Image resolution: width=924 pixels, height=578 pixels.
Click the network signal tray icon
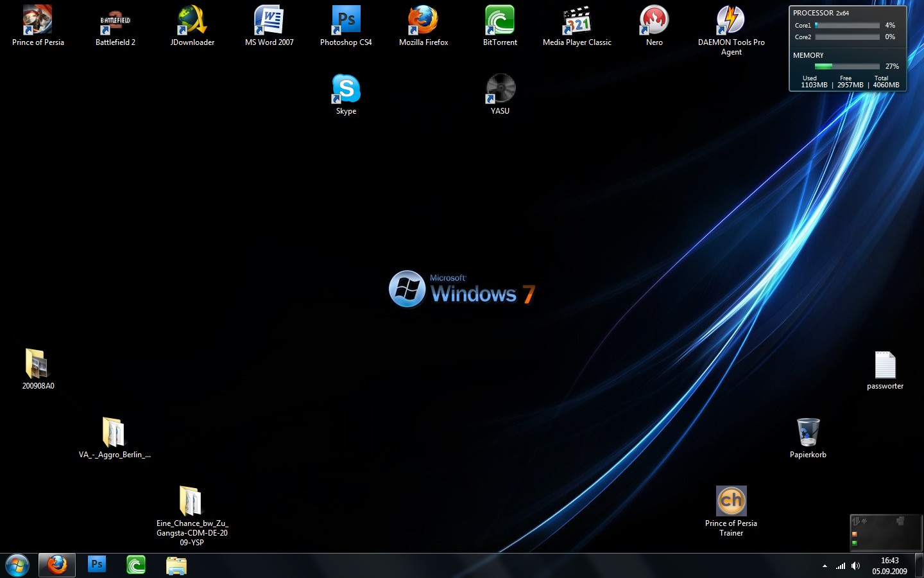click(841, 566)
